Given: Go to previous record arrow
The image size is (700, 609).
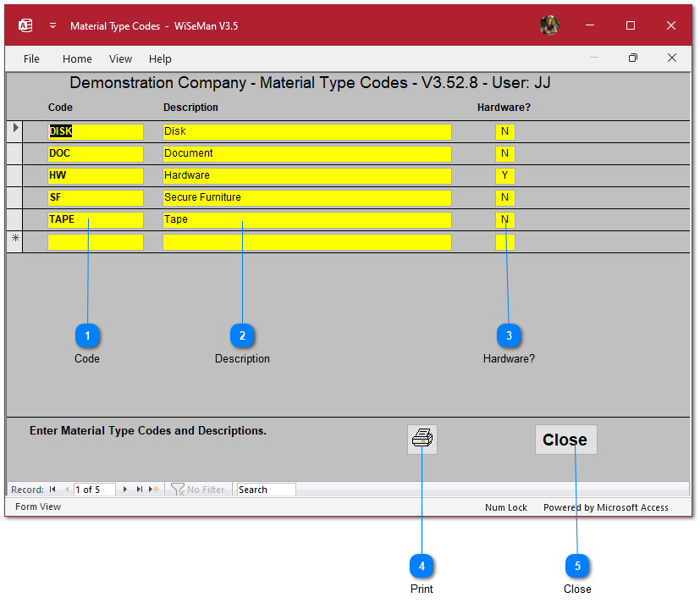Looking at the screenshot, I should [x=66, y=490].
